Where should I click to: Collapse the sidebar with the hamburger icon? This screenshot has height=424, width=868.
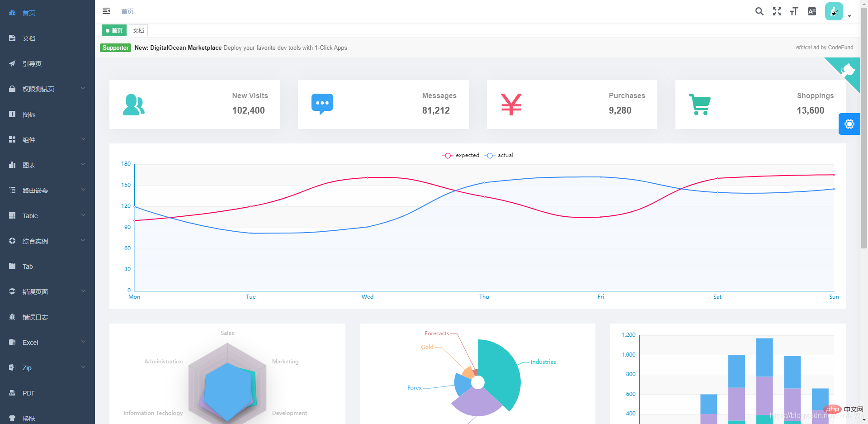click(x=106, y=11)
